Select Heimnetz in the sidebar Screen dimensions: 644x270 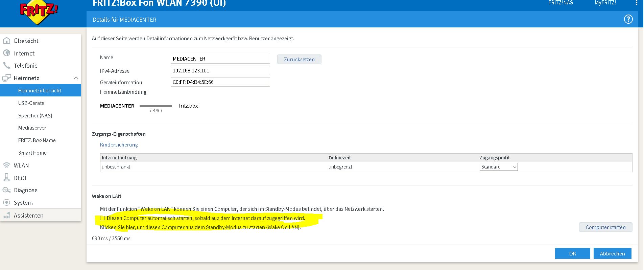pyautogui.click(x=26, y=78)
